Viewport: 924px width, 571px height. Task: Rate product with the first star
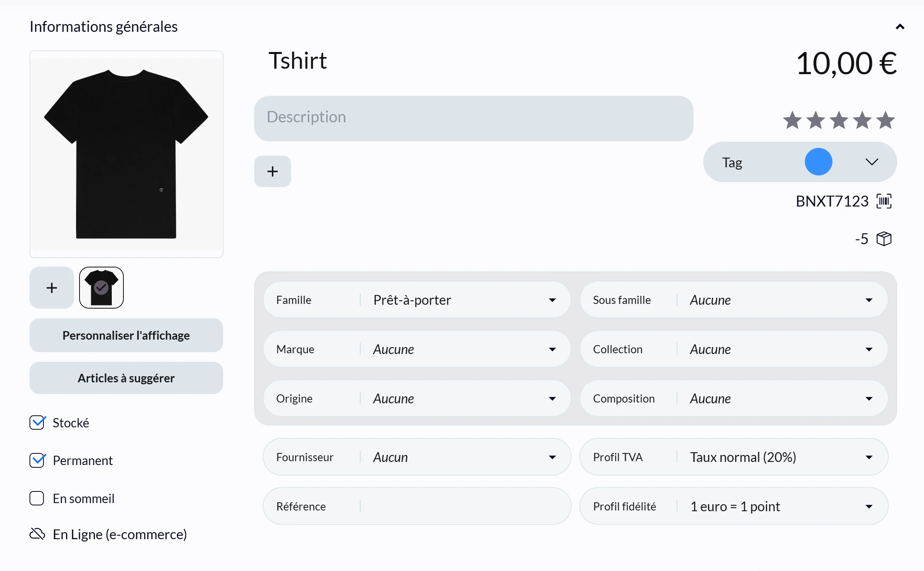792,120
